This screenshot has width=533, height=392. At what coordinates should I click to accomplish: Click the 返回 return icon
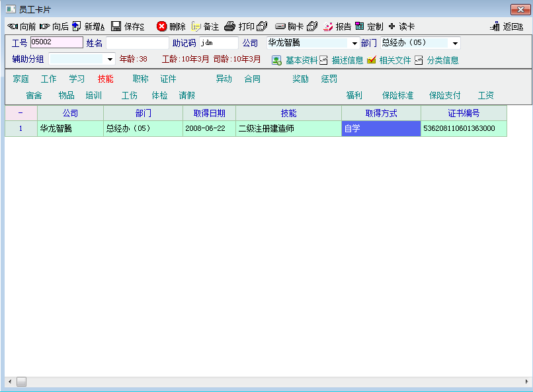click(495, 26)
